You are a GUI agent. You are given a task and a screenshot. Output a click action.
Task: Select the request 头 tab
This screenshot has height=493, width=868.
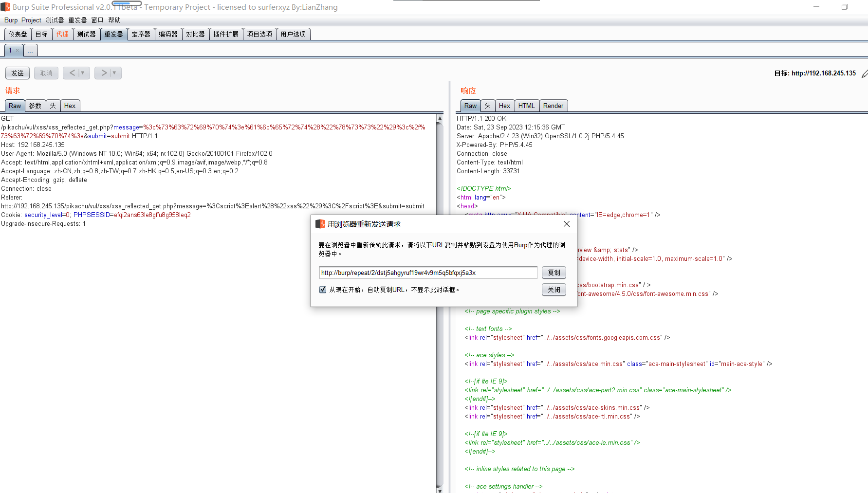point(53,106)
